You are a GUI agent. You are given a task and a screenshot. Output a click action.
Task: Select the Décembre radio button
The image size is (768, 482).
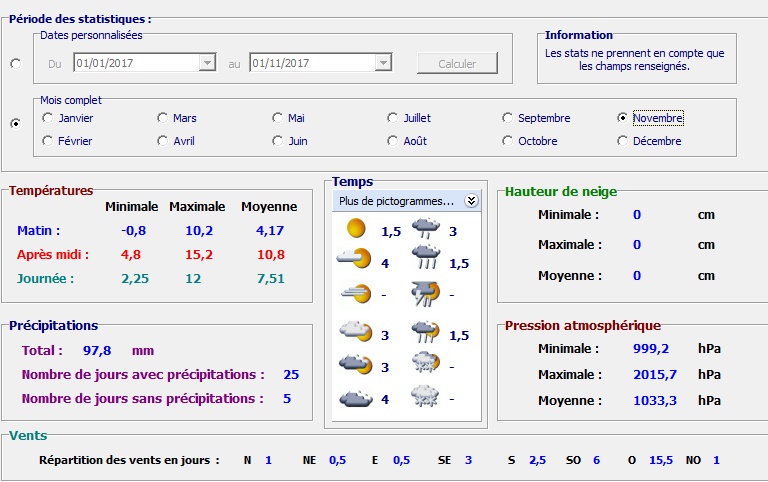click(623, 141)
